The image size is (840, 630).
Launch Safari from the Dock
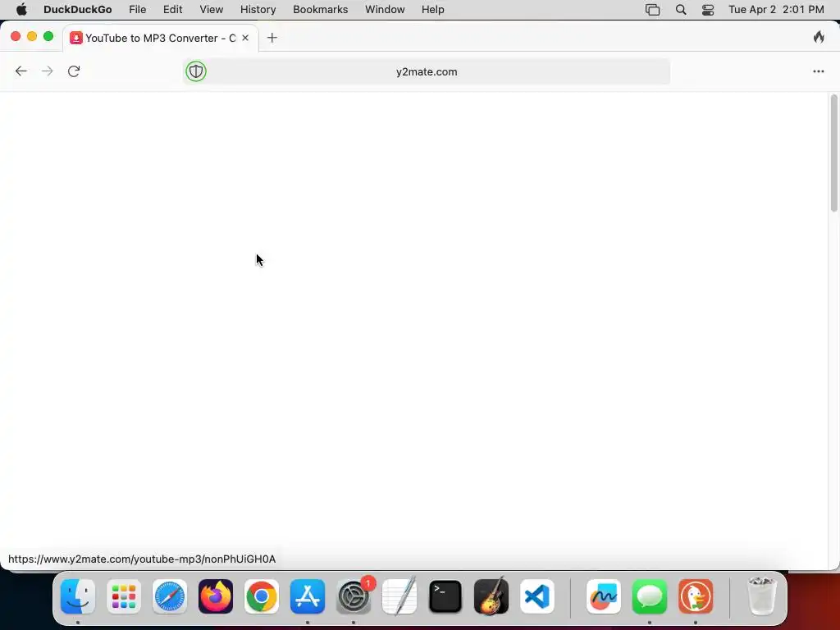pos(170,596)
